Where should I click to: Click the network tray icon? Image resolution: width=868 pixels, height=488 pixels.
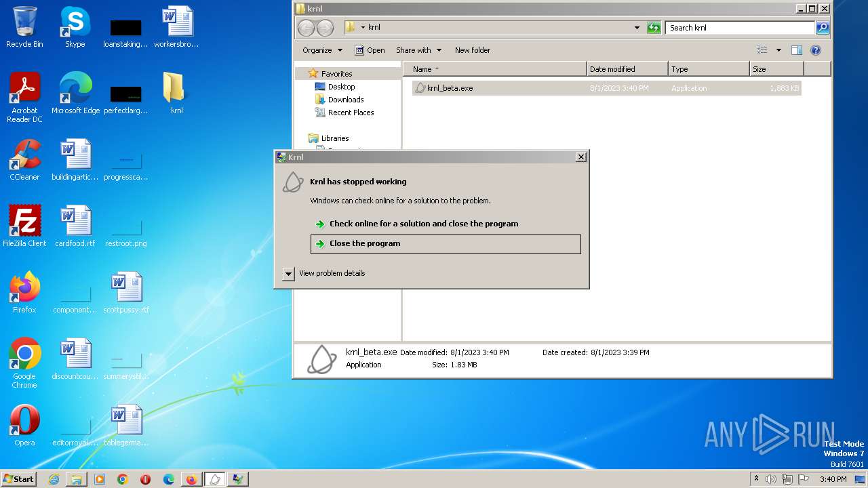788,479
